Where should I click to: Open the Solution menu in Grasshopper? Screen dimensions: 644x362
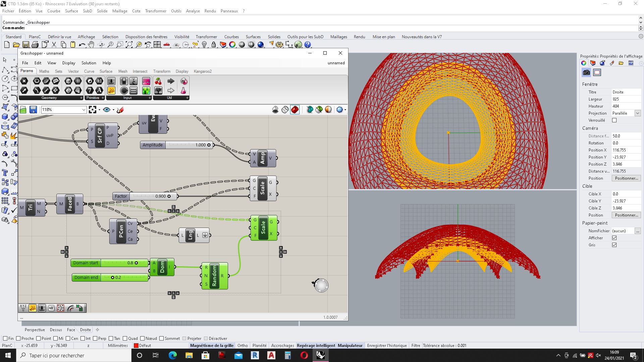tap(89, 63)
